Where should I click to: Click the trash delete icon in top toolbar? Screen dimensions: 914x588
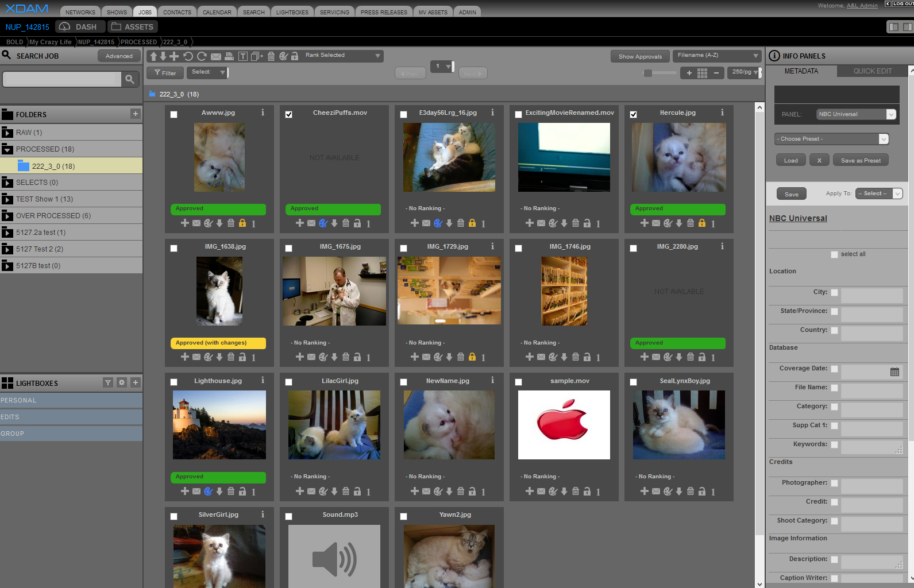271,56
